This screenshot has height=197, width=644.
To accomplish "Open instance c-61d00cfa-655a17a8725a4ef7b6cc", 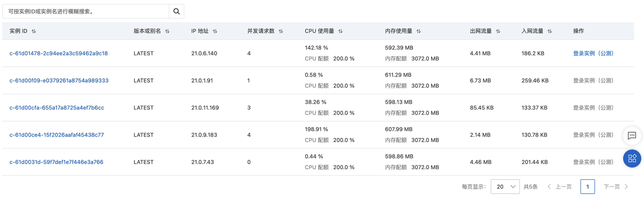I will 57,107.
